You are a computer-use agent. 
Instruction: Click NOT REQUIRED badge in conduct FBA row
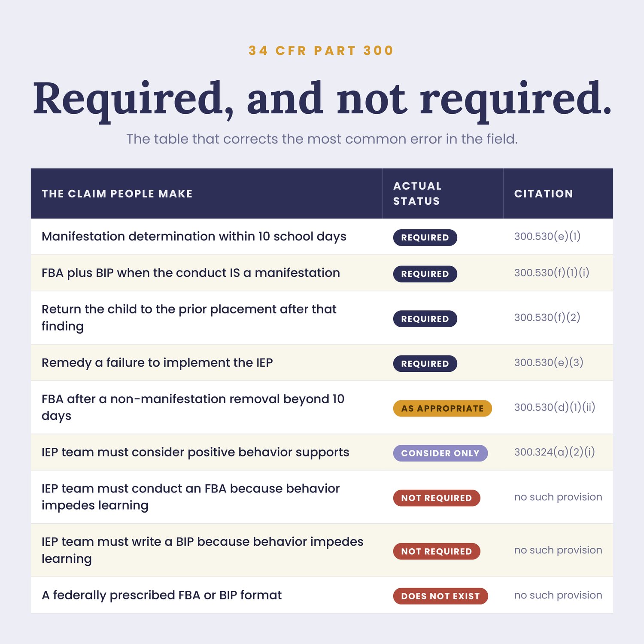pos(437,498)
